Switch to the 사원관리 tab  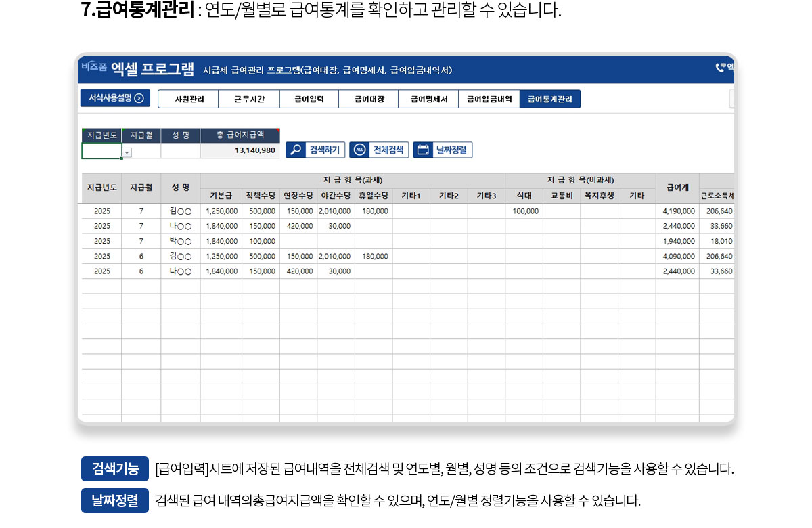click(189, 99)
